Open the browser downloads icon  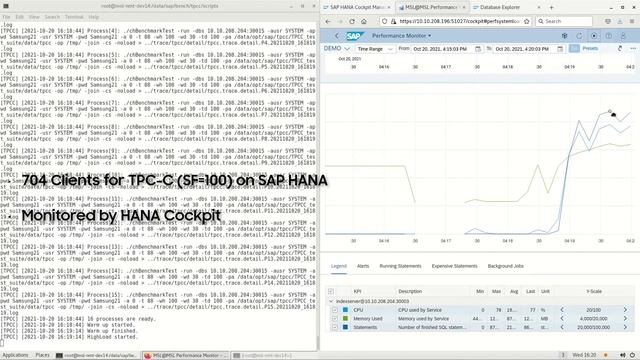tap(620, 21)
